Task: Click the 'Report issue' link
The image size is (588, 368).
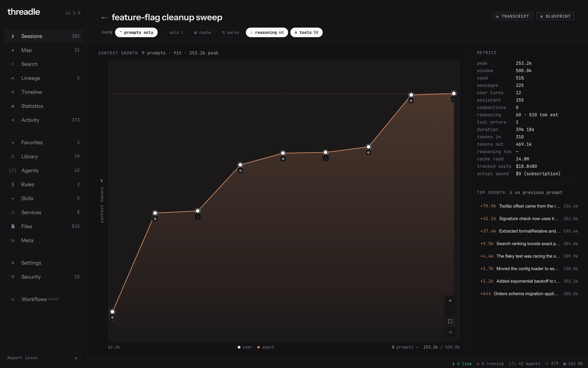Action: (22, 358)
